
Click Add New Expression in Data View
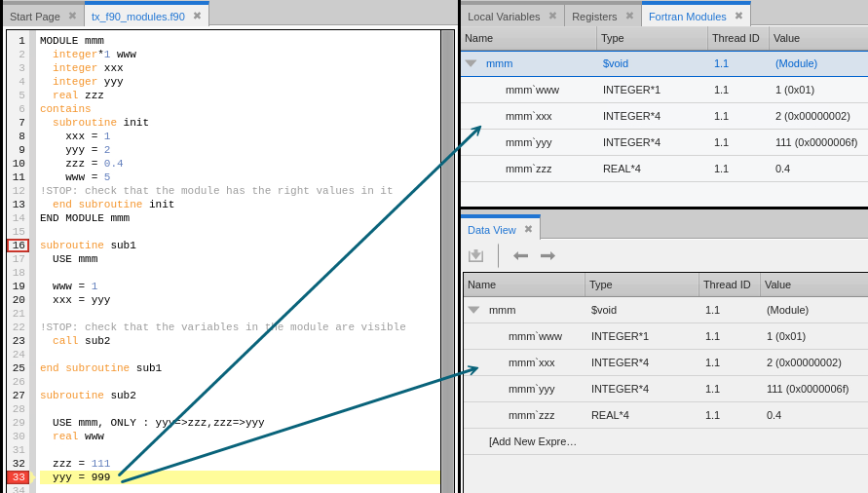[532, 441]
